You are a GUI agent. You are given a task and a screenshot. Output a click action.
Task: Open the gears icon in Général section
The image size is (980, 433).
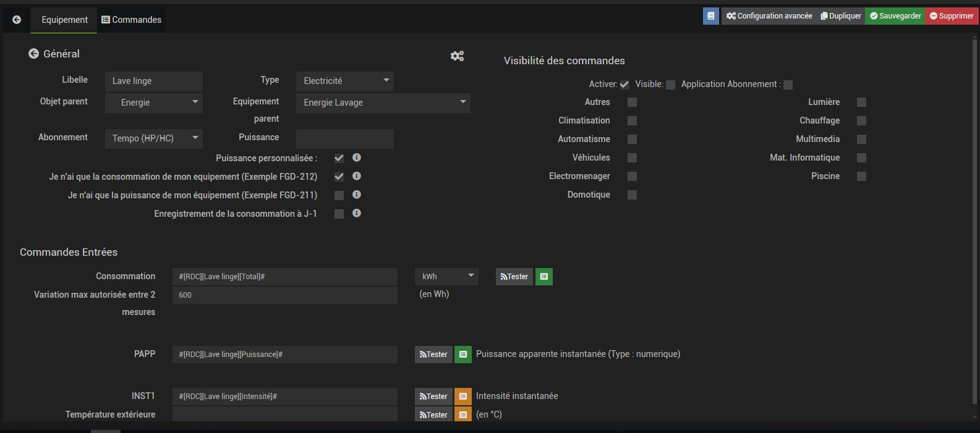[457, 56]
